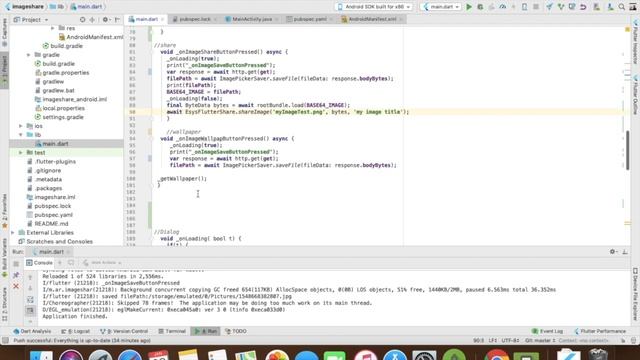
Task: Open the Structure side tab
Action: (4, 304)
